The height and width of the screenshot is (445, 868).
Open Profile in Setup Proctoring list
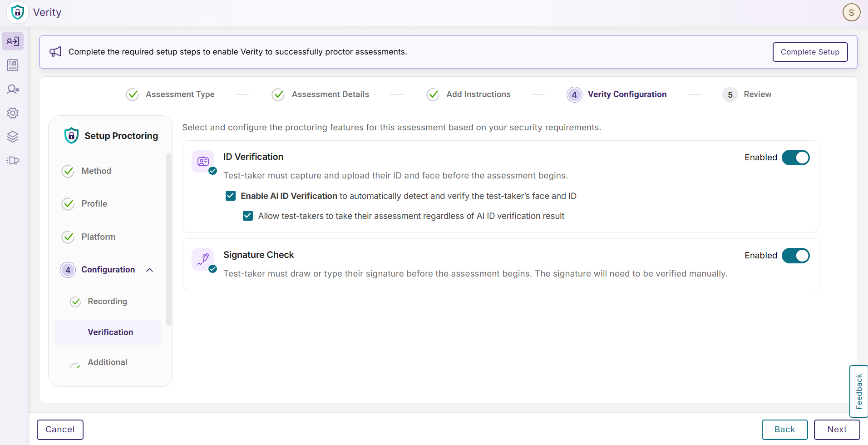(94, 204)
